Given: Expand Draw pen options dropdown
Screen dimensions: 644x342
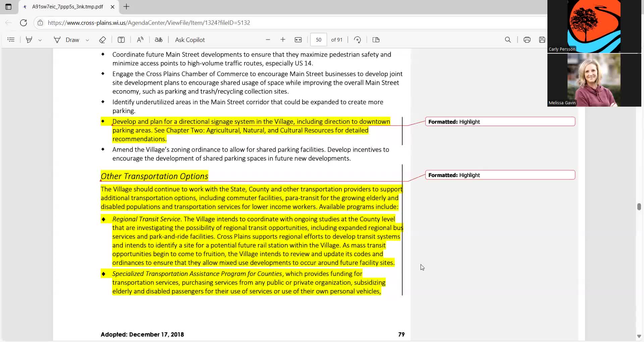Looking at the screenshot, I should 87,40.
